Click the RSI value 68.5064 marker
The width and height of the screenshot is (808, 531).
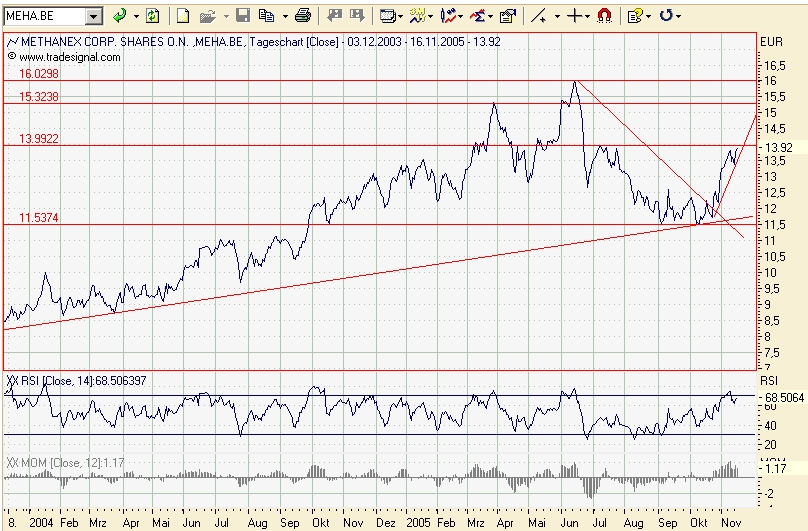tap(783, 397)
